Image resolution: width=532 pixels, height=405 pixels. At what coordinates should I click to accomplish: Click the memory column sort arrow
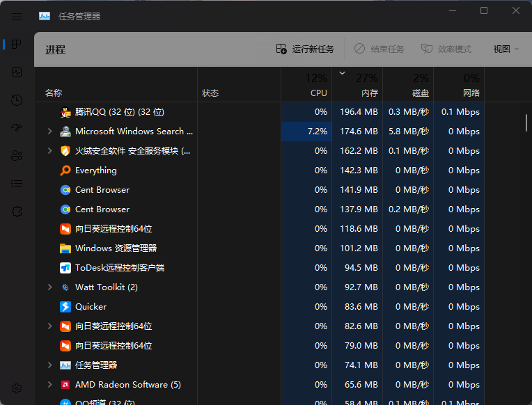(x=342, y=73)
